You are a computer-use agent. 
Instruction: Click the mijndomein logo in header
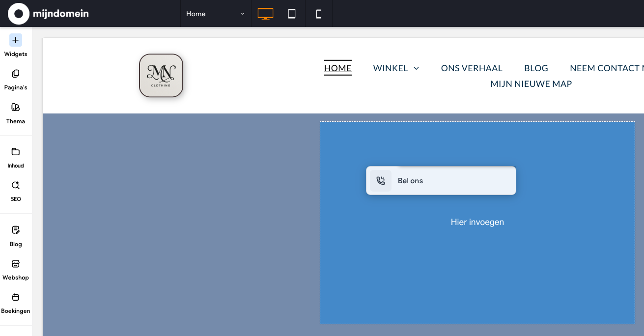click(49, 14)
